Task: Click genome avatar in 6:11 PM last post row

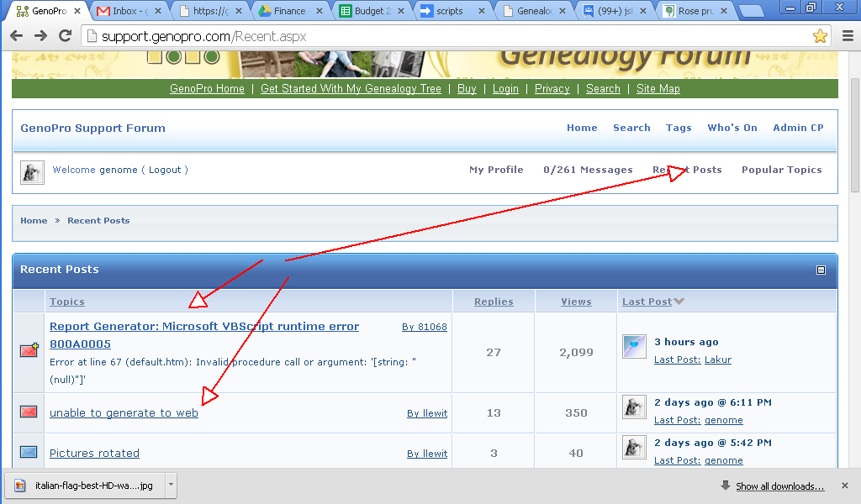Action: pos(634,407)
